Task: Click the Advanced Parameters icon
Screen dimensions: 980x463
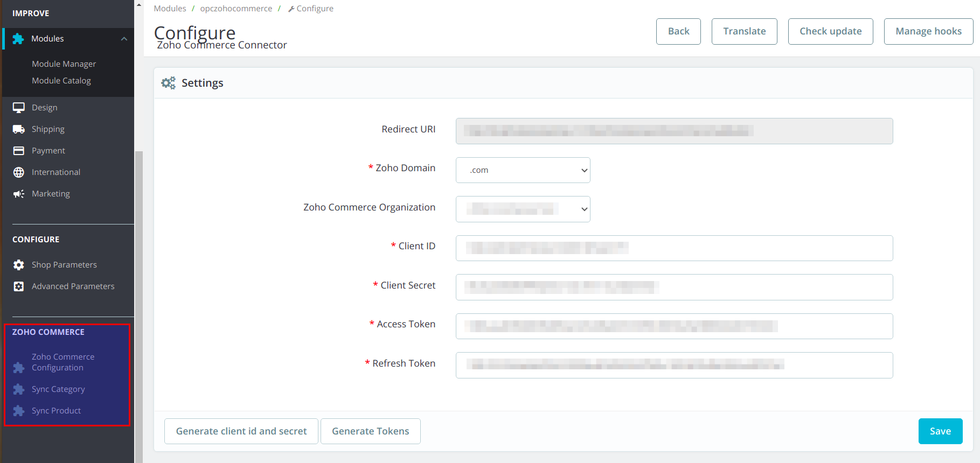Action: [x=19, y=286]
